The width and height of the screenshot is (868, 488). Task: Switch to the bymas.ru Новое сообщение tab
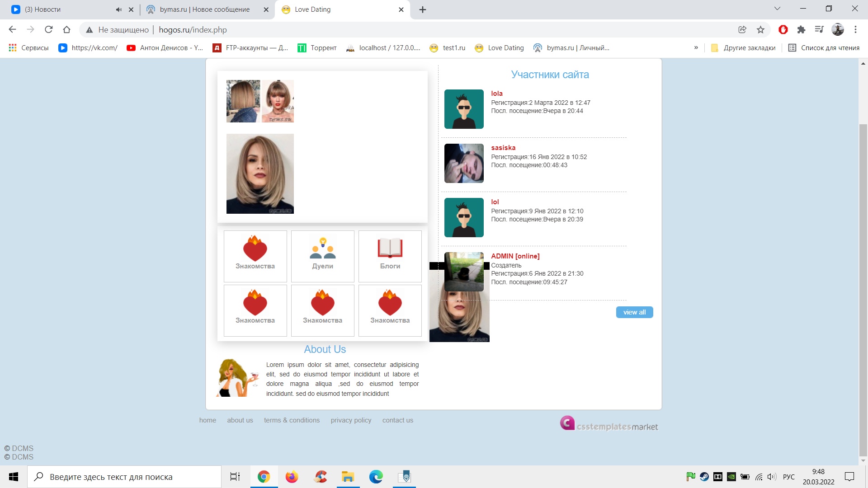204,9
